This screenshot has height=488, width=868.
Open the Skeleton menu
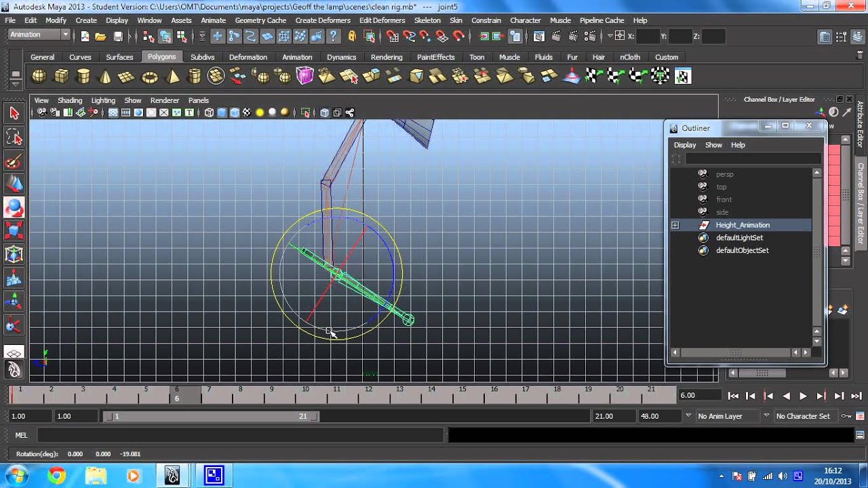click(427, 20)
